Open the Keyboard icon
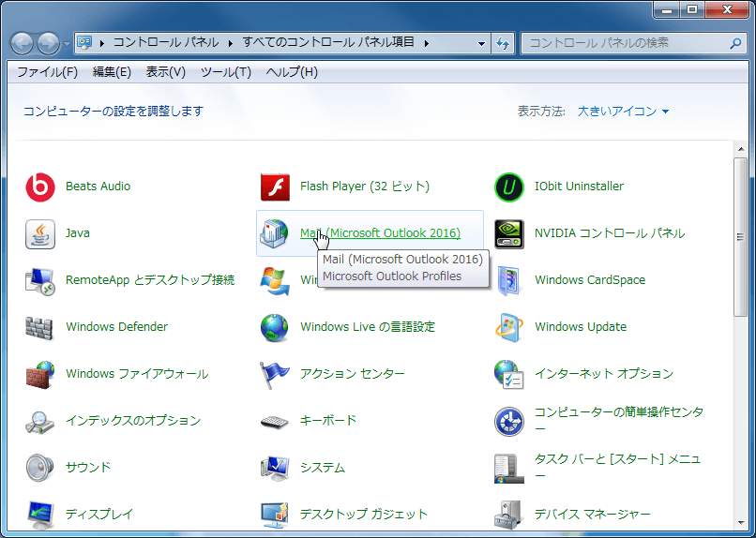The height and width of the screenshot is (538, 756). (274, 422)
